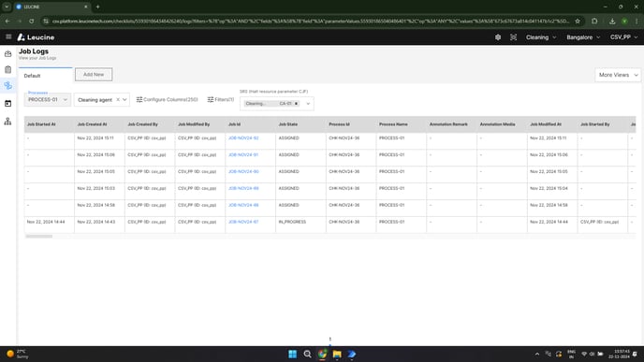The height and width of the screenshot is (362, 644).
Task: Open the weather widget on taskbar
Action: [17, 354]
